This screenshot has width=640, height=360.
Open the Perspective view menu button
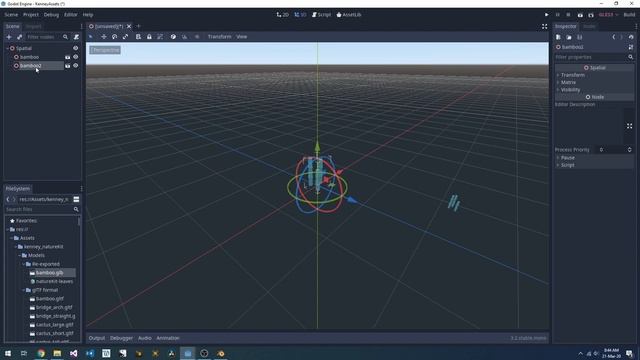click(105, 50)
